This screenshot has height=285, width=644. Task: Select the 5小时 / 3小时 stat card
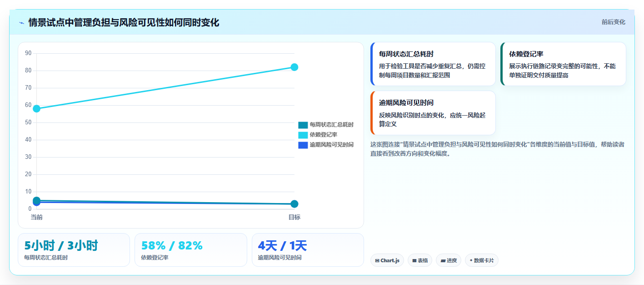(74, 250)
